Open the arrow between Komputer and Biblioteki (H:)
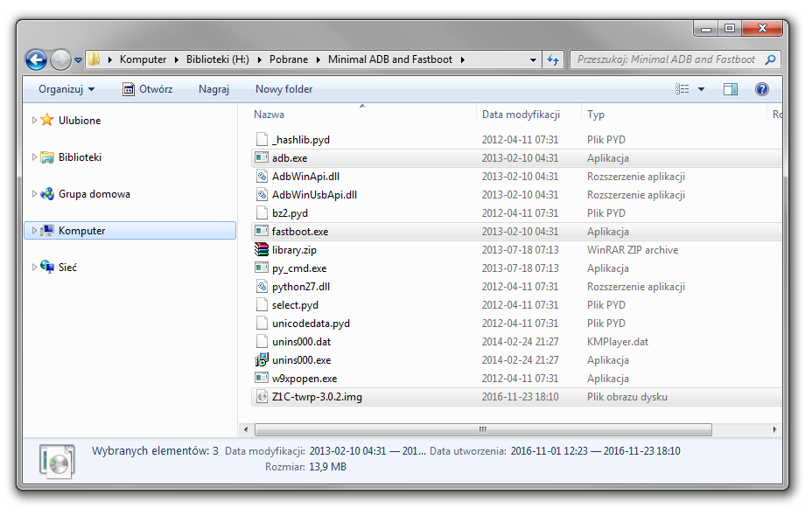The width and height of the screenshot is (812, 515). [176, 59]
